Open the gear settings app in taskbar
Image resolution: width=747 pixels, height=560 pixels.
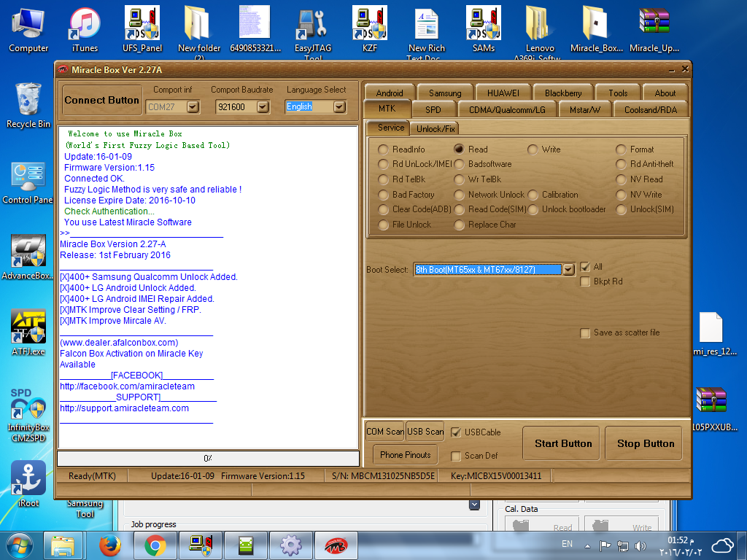click(290, 545)
